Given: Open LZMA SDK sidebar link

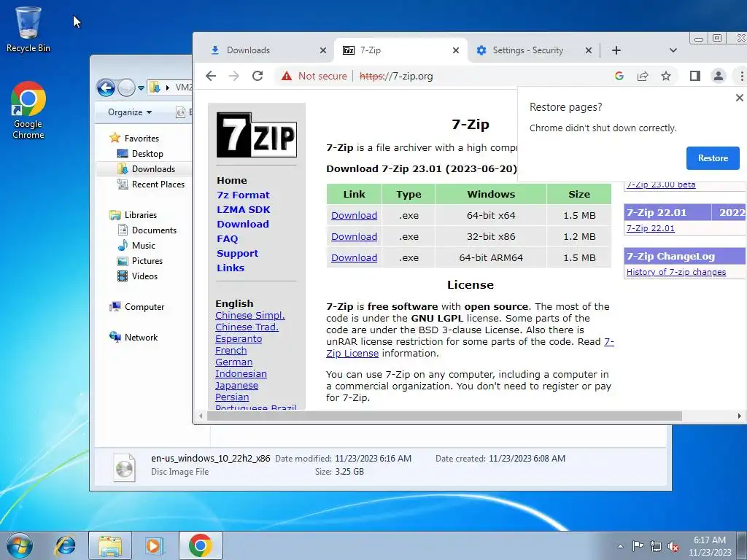Looking at the screenshot, I should [x=244, y=209].
